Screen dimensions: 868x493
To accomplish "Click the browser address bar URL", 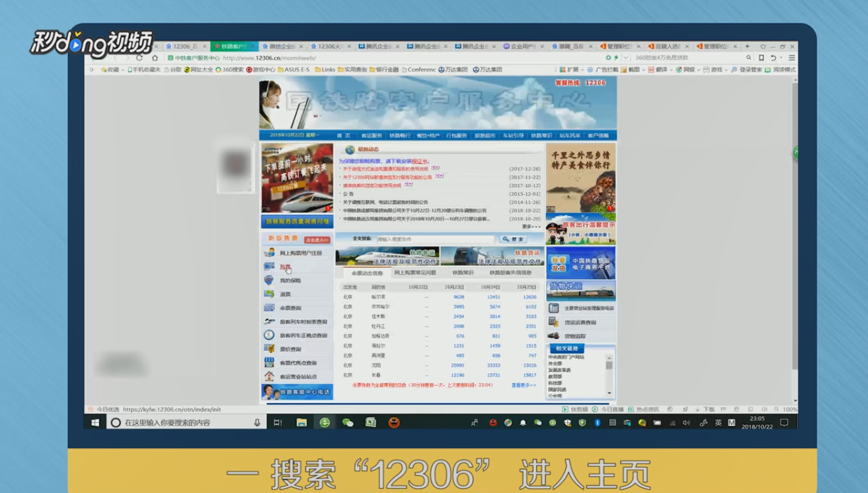I will [269, 58].
